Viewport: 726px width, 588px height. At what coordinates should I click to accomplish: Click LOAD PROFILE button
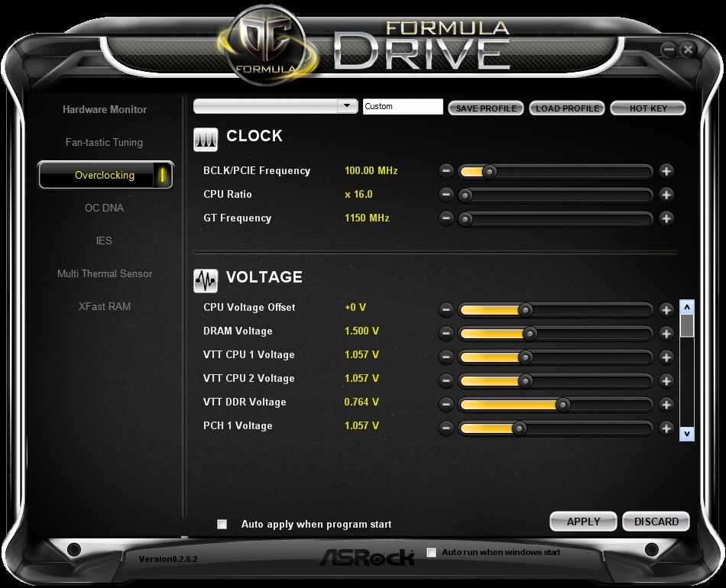point(567,108)
